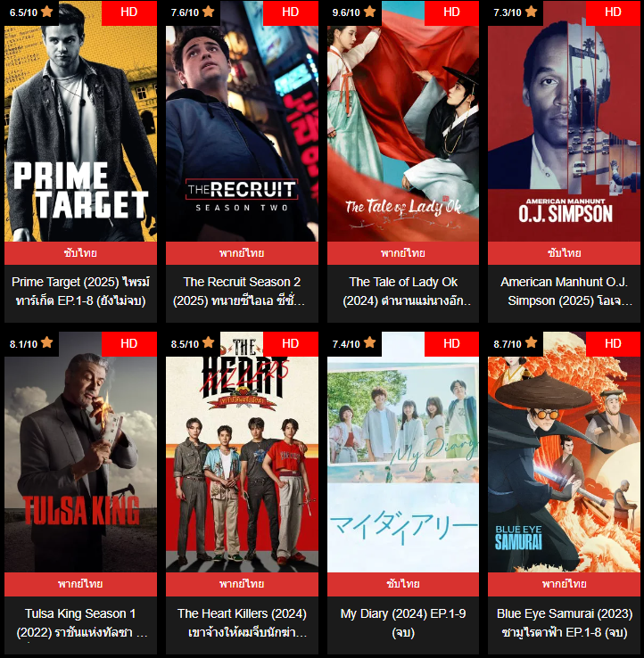Click the HD badge on My Diary
The height and width of the screenshot is (658, 644).
point(451,344)
